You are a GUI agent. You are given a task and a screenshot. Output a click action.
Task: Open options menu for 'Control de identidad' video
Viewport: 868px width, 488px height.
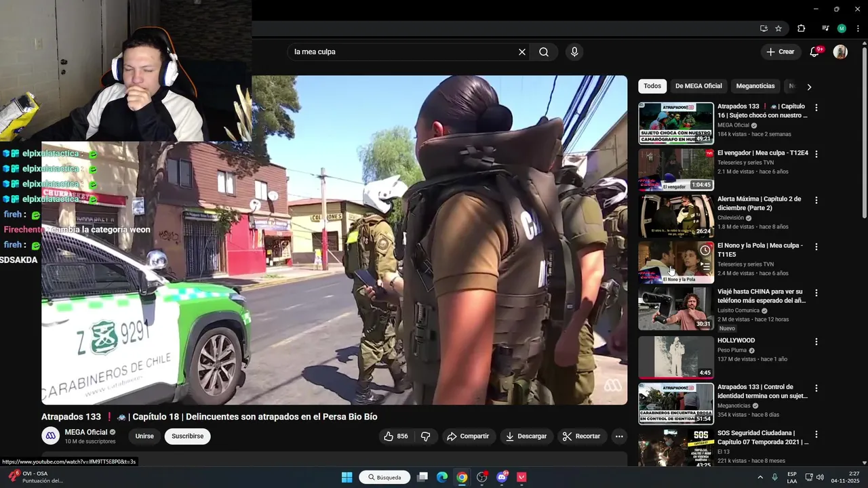816,388
